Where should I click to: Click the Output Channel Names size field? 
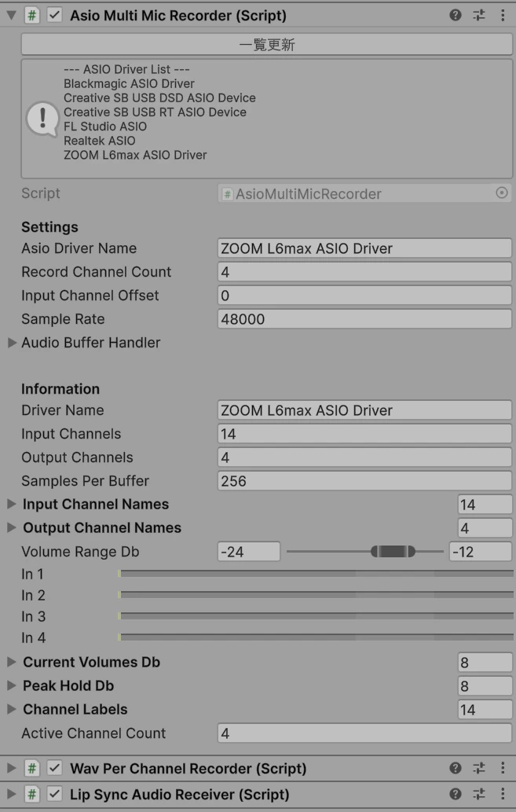click(x=485, y=527)
